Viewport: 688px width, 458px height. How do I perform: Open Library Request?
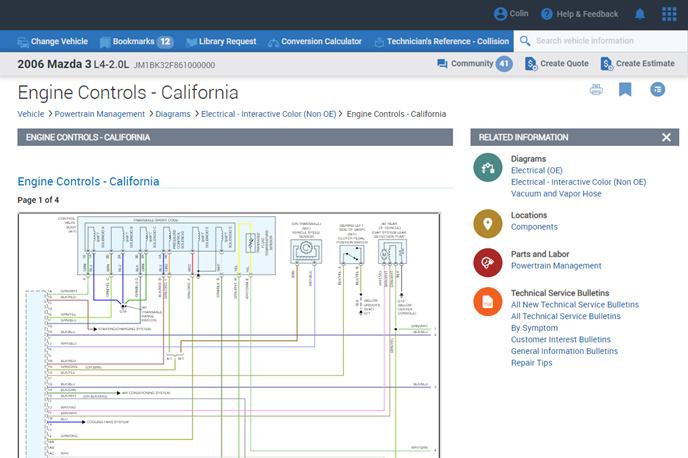click(221, 41)
